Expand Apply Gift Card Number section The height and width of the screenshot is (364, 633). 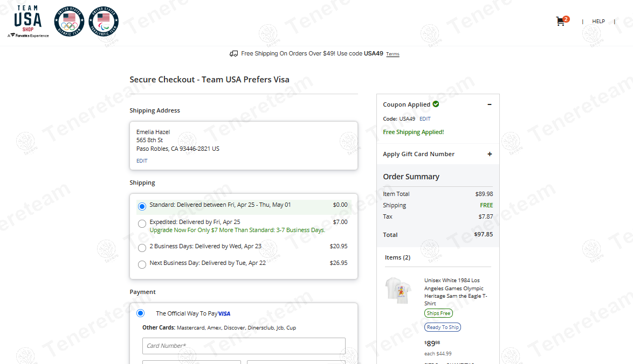(x=490, y=154)
